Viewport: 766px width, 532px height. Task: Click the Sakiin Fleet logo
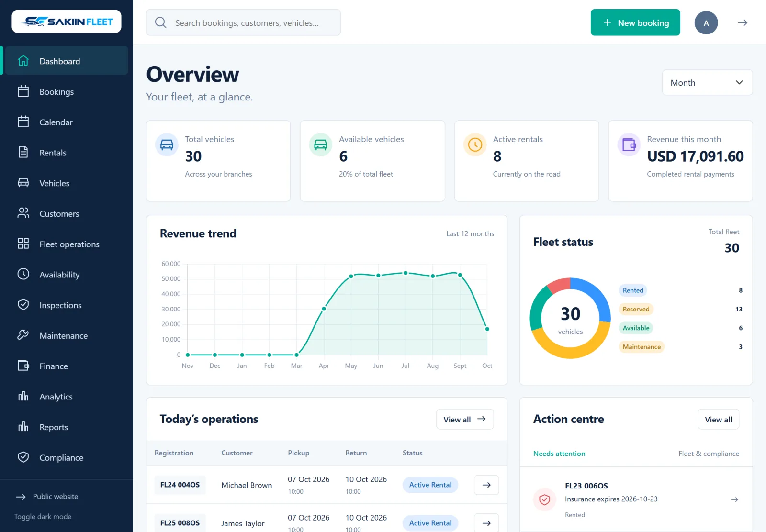coord(67,22)
